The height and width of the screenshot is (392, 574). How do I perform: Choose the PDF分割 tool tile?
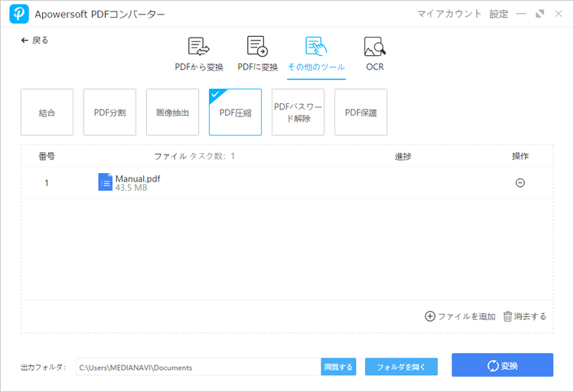coord(109,112)
